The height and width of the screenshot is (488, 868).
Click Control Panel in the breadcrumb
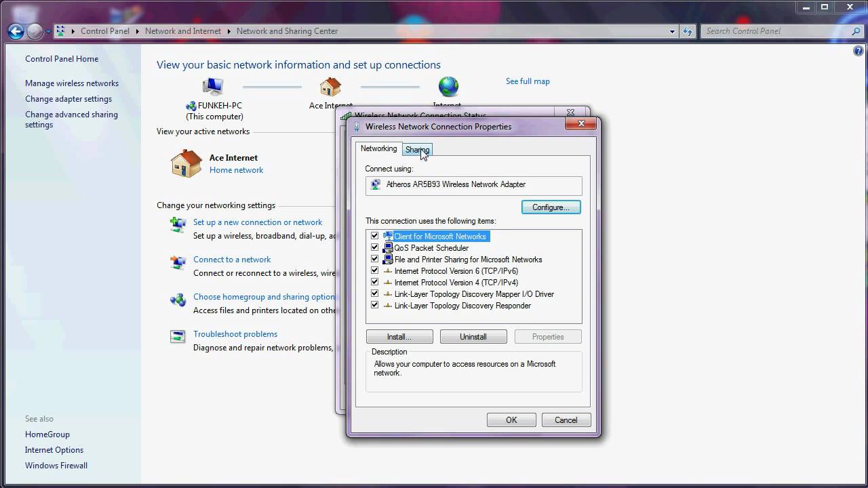(105, 31)
